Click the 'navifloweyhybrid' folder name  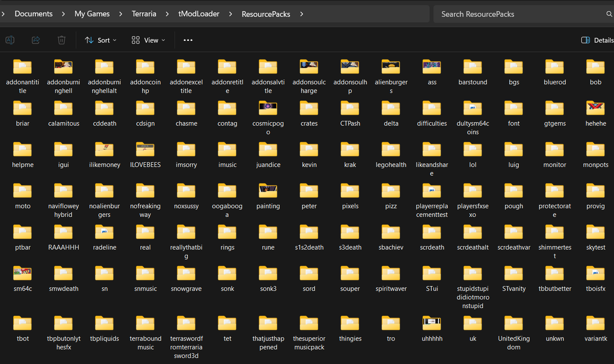coord(63,210)
